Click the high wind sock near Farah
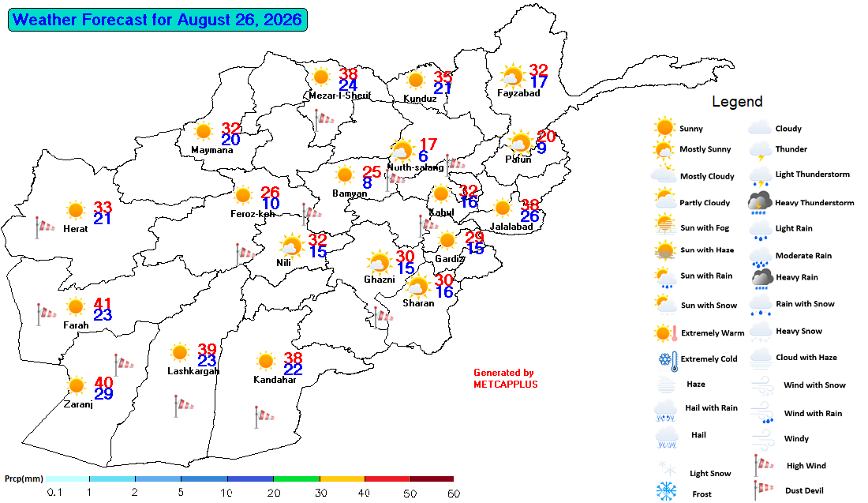The width and height of the screenshot is (868, 503). (46, 313)
